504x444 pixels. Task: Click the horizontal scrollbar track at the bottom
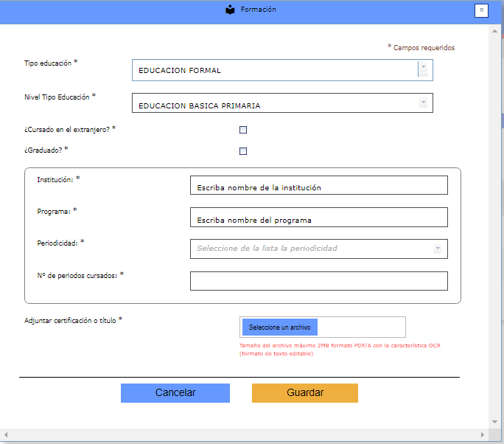point(243,433)
